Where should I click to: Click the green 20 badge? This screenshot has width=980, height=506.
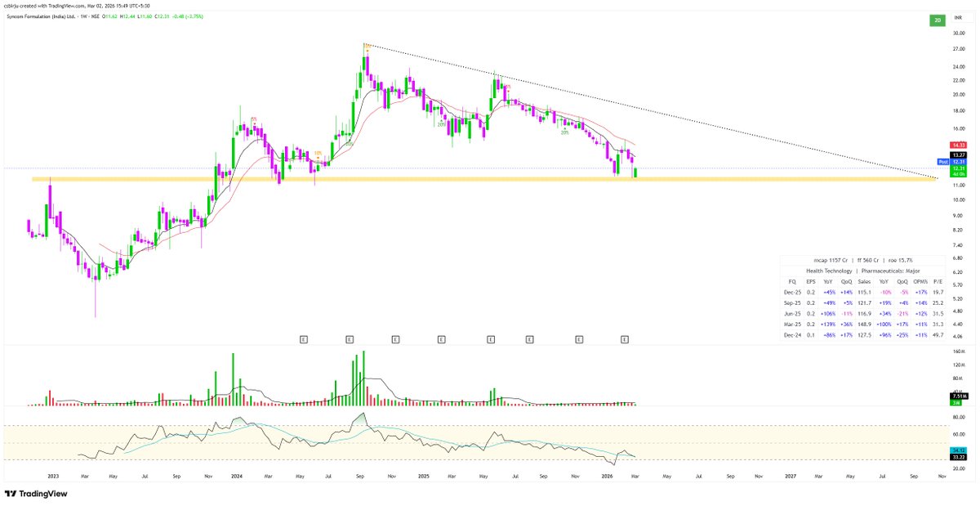938,20
